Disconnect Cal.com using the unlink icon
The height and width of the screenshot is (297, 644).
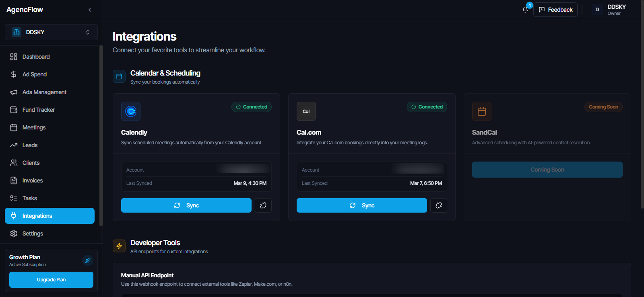pos(439,205)
